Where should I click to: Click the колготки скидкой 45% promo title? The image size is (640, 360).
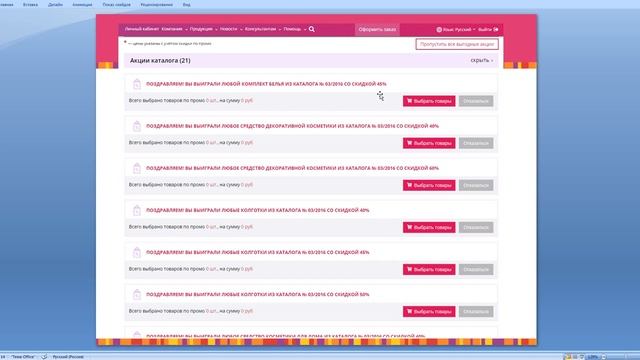[258, 252]
